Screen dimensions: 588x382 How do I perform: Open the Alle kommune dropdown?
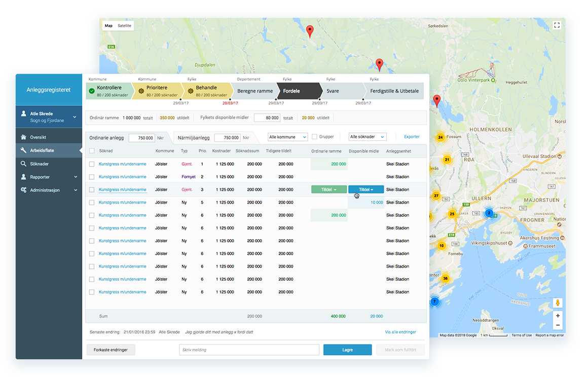click(x=287, y=137)
